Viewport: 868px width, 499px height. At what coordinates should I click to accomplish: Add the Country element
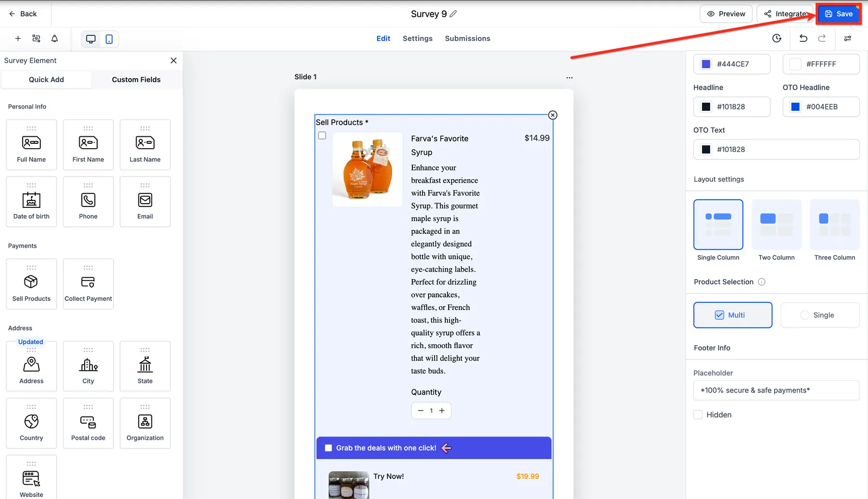[x=31, y=424]
